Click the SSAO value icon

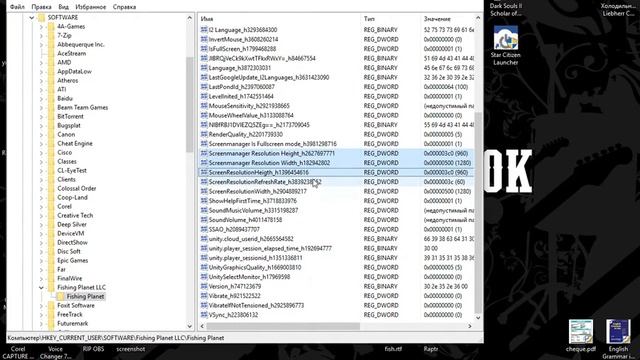[x=204, y=229]
